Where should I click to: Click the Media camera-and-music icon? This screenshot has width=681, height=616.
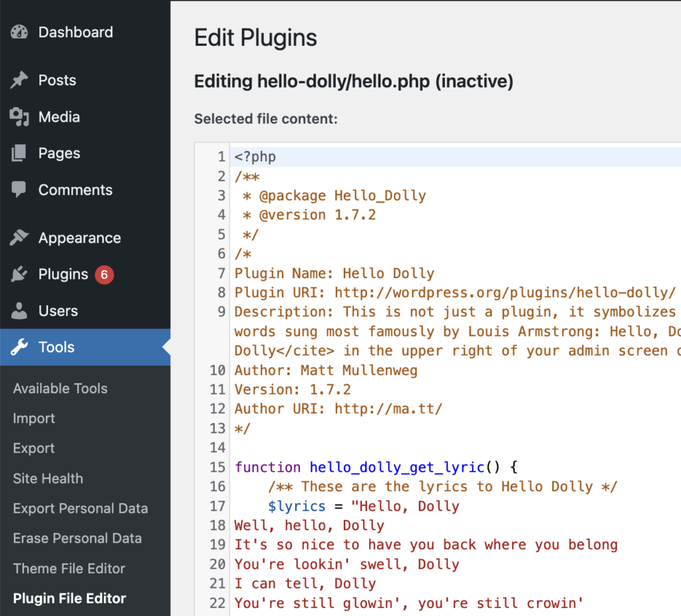pos(19,117)
